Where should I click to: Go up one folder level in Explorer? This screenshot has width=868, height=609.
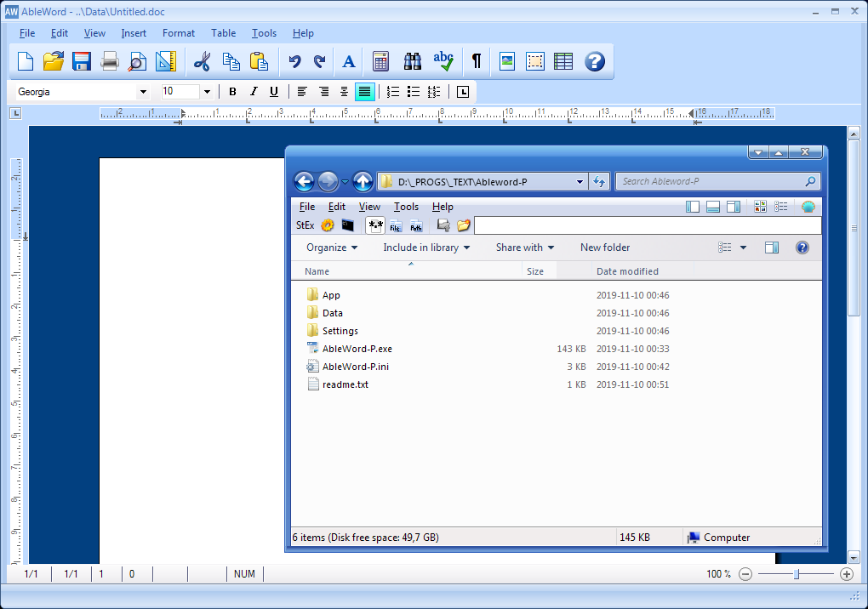tap(363, 181)
